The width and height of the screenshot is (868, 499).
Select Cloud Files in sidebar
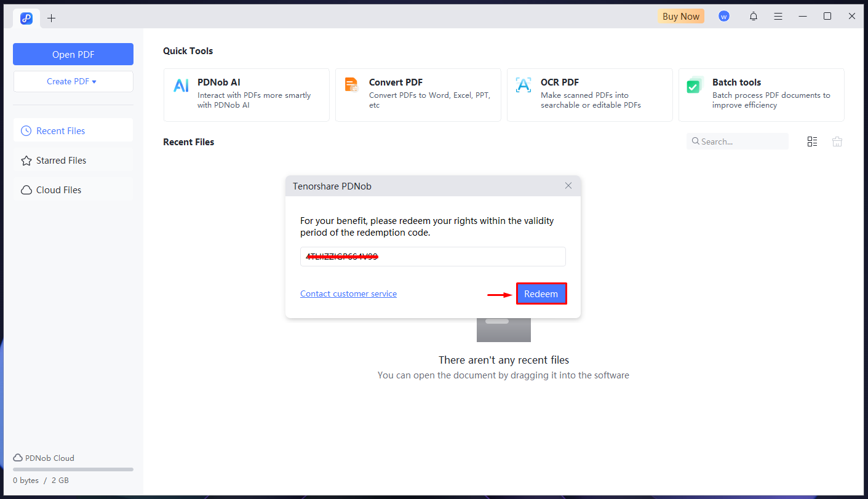click(x=73, y=190)
